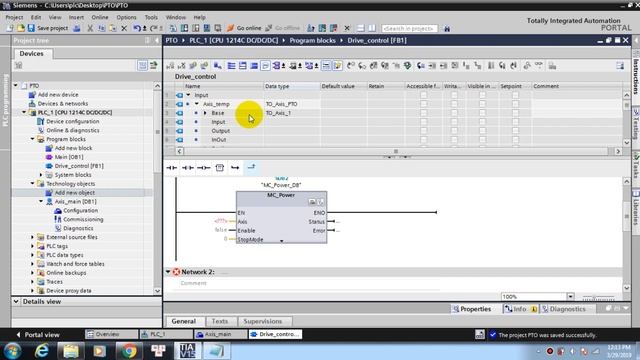The image size is (640, 360).
Task: Open Drive_control [FB1] in the project tree
Action: 79,166
